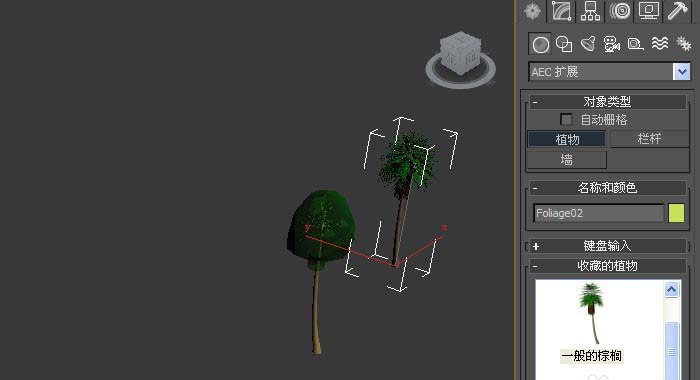This screenshot has width=700, height=380.
Task: Click the plant list scroll-up arrow
Action: point(671,290)
